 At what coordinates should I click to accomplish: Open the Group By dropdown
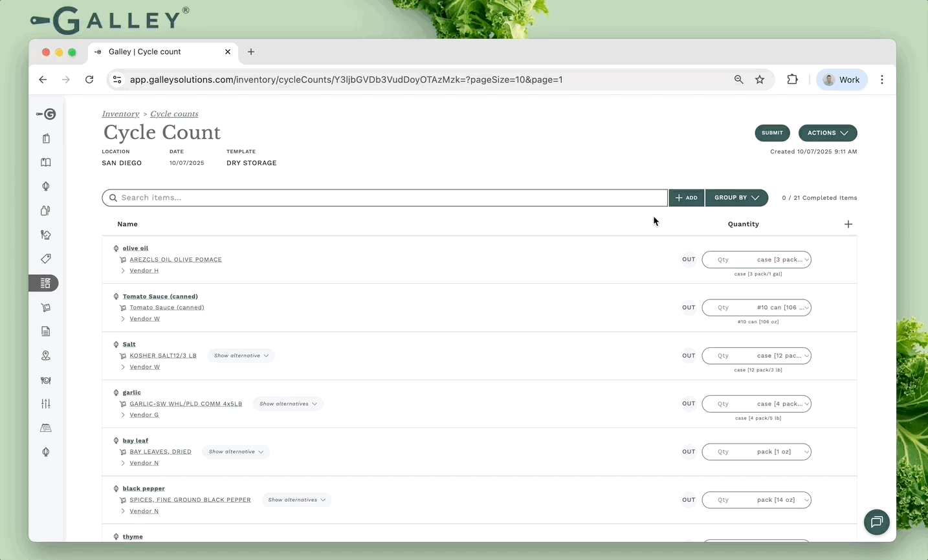coord(736,198)
